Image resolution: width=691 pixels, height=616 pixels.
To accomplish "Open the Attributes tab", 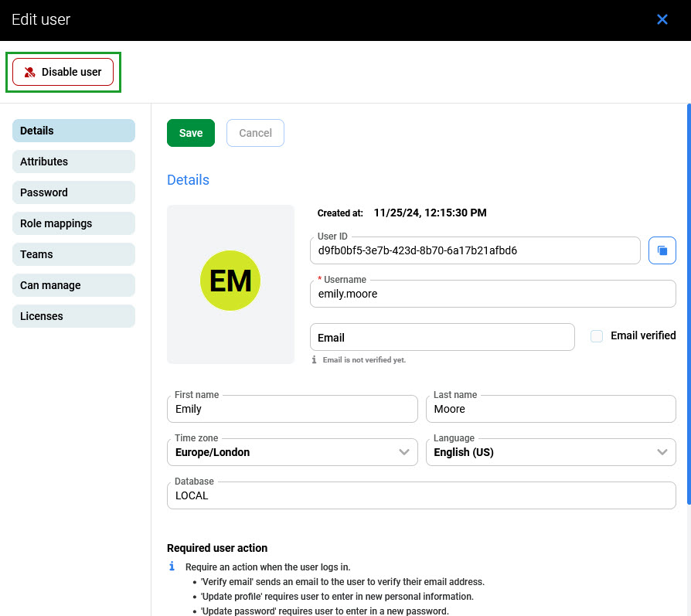I will 73,162.
